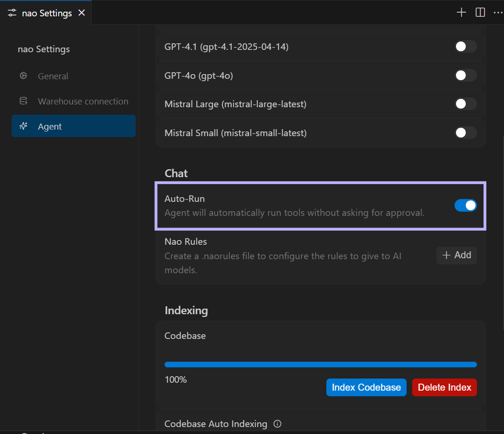Click the info icon beside Codebase Auto Indexing

coord(277,424)
